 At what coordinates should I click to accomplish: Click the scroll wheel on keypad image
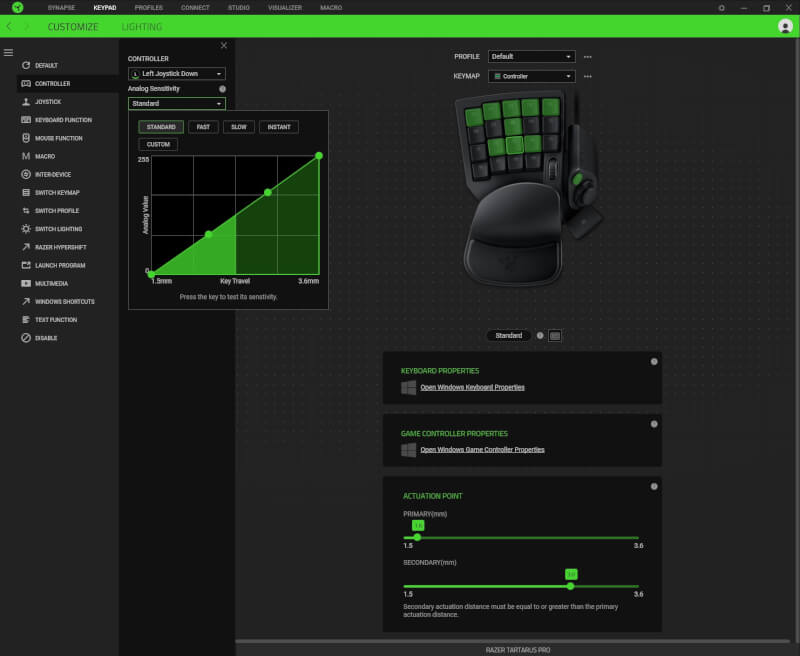(x=552, y=169)
